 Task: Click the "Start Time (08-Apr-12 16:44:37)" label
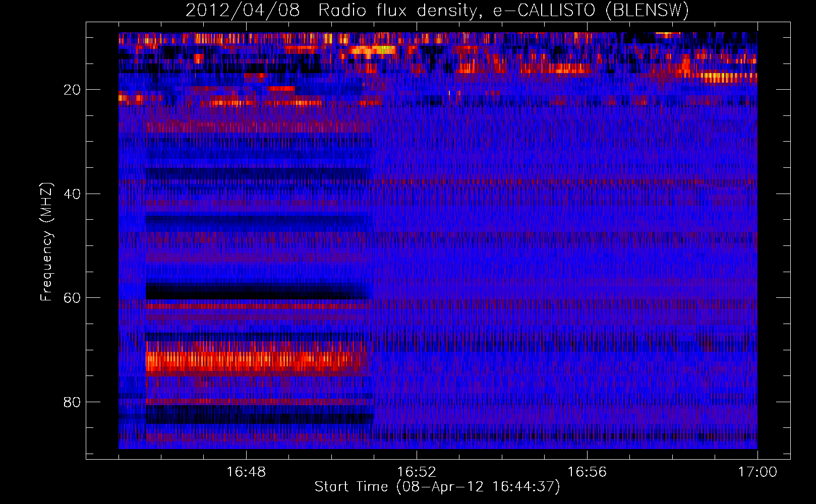(x=437, y=487)
